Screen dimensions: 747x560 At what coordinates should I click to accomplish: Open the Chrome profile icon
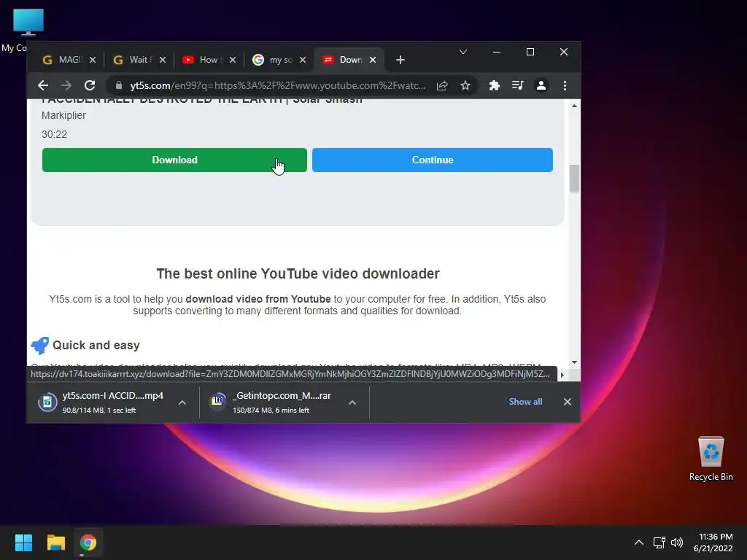click(541, 85)
